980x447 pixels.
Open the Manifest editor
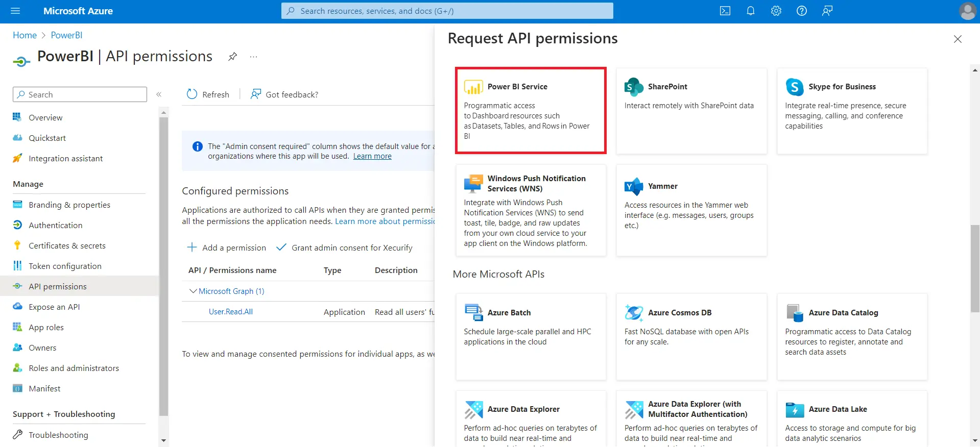tap(44, 388)
